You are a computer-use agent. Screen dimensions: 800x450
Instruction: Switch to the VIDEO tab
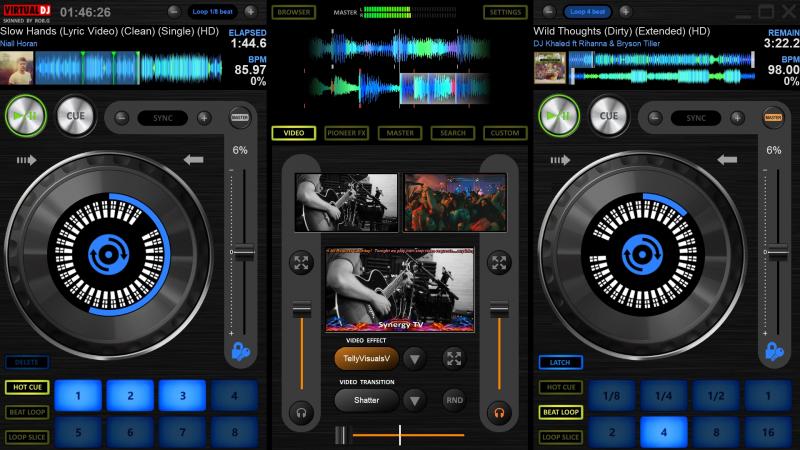pos(294,133)
